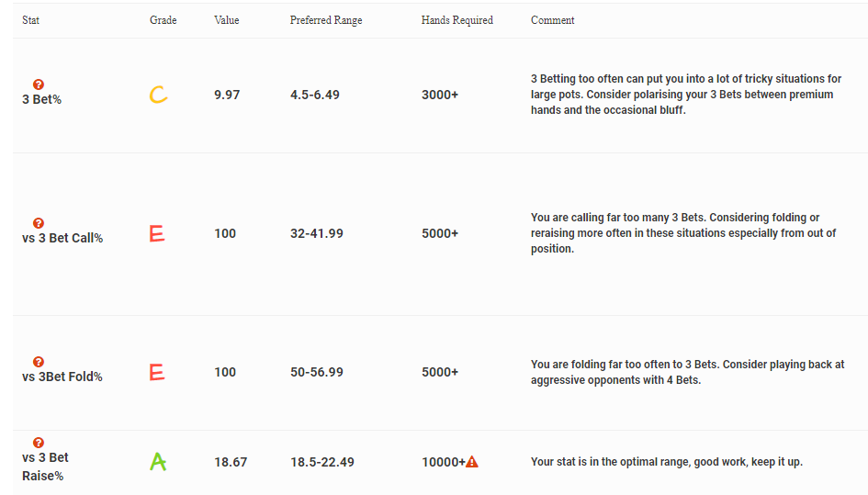Click the comment about folding too often to 3 Bets
This screenshot has width=868, height=495.
[x=688, y=372]
